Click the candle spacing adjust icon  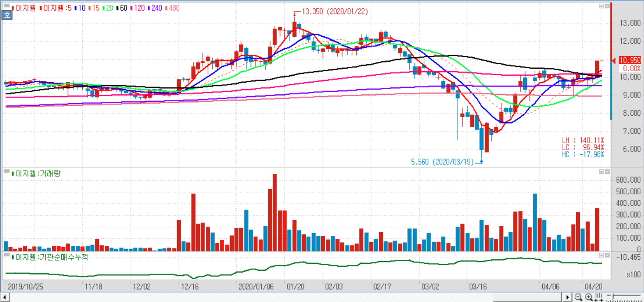(598, 297)
